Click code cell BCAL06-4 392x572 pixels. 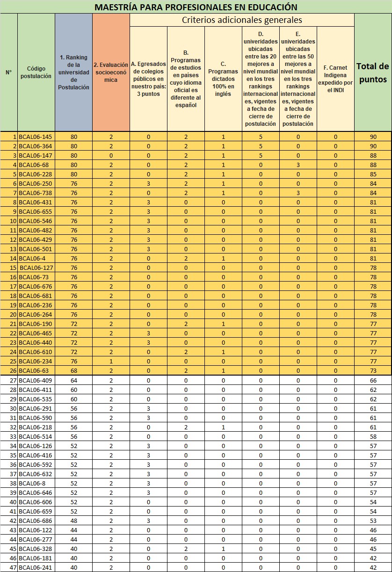pyautogui.click(x=36, y=258)
